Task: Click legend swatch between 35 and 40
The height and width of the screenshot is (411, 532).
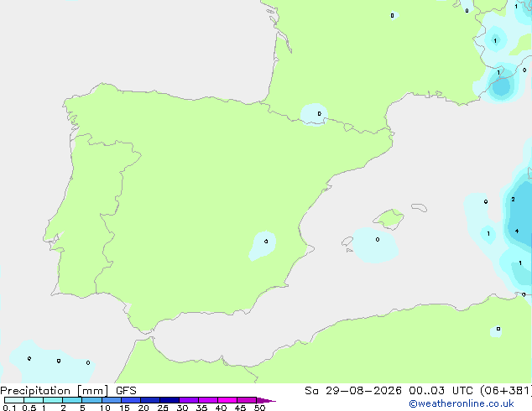Action: pyautogui.click(x=208, y=400)
